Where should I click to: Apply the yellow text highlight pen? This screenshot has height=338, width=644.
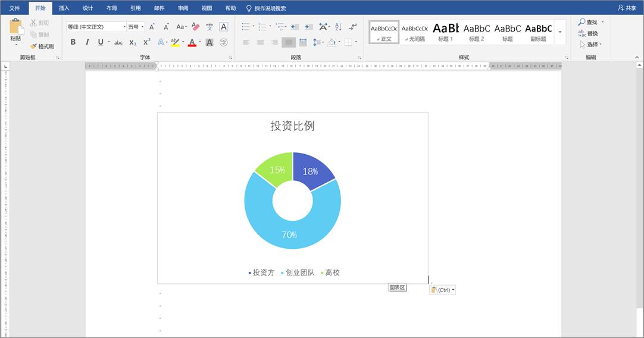[175, 42]
